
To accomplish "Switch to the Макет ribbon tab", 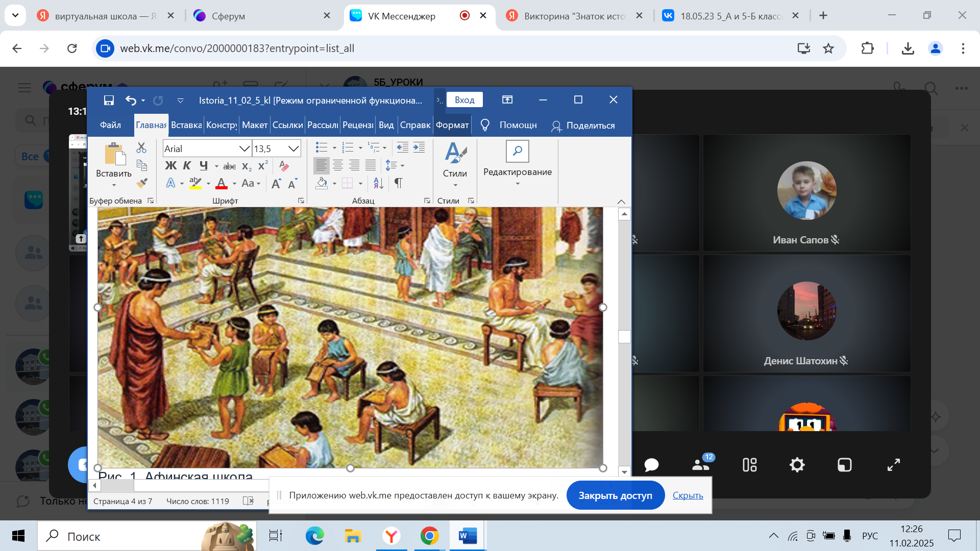I will (255, 125).
